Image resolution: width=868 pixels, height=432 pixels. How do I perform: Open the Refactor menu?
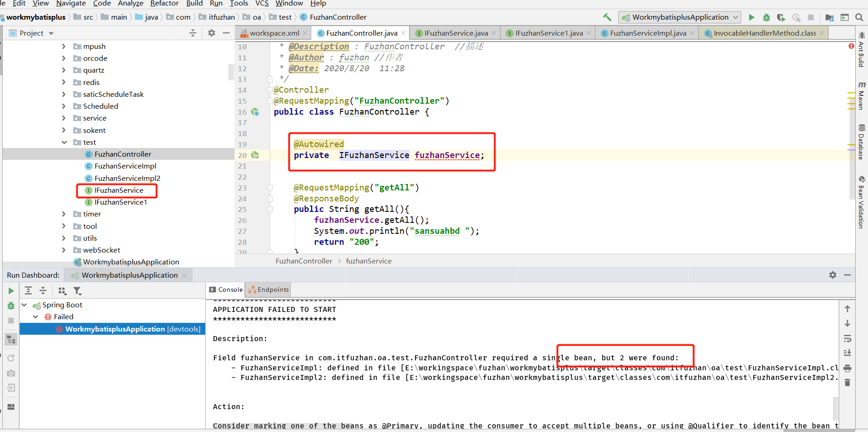164,3
